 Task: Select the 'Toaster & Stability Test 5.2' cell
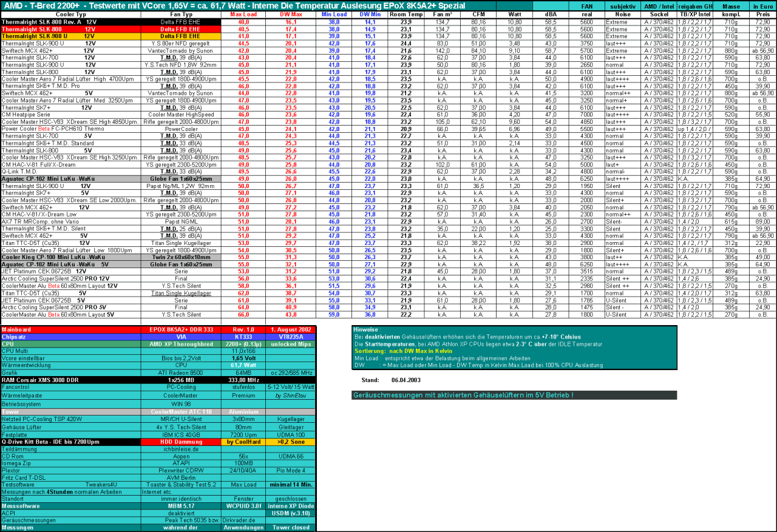tap(181, 485)
